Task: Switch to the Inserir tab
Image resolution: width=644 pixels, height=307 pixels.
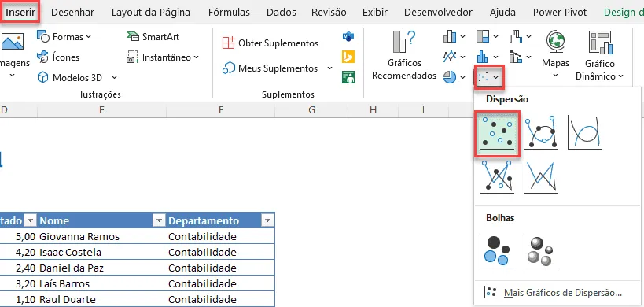Action: [20, 13]
